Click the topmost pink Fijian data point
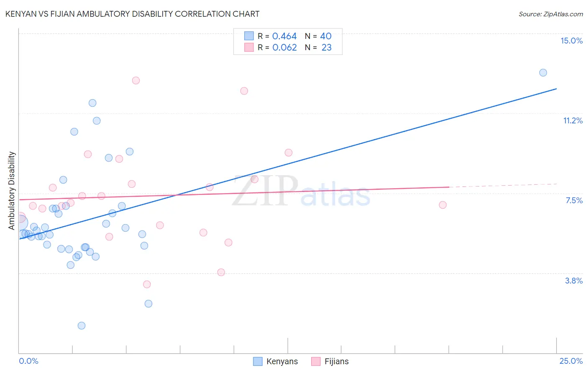This screenshot has height=373, width=588. tap(136, 81)
